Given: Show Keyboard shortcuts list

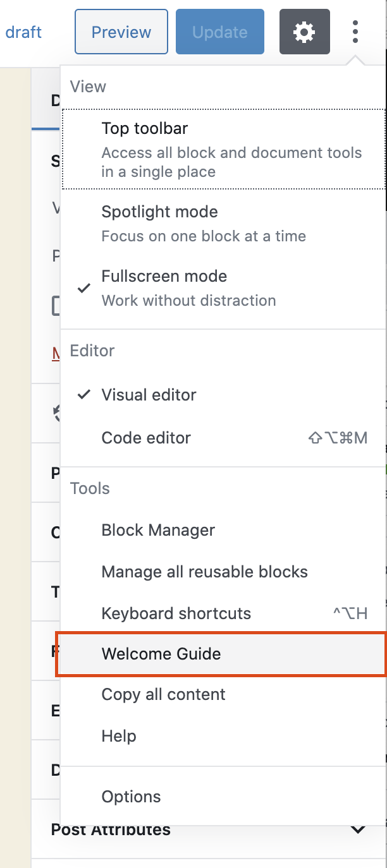Looking at the screenshot, I should pyautogui.click(x=176, y=613).
